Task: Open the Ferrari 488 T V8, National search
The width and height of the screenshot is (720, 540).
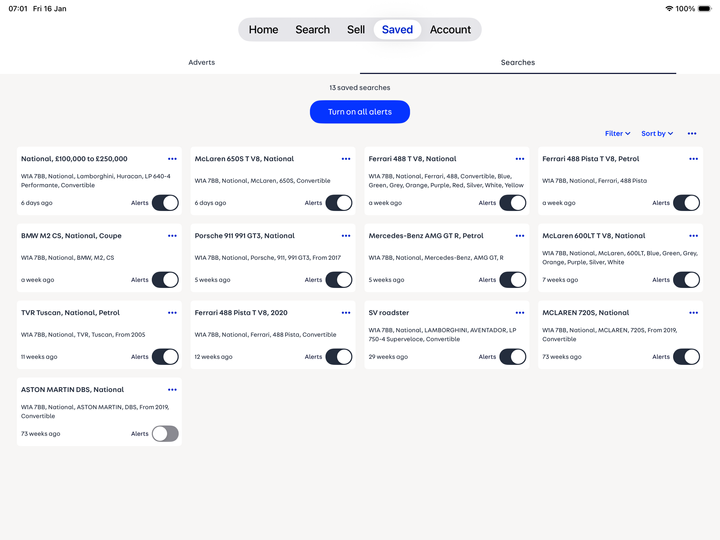Action: 412,159
